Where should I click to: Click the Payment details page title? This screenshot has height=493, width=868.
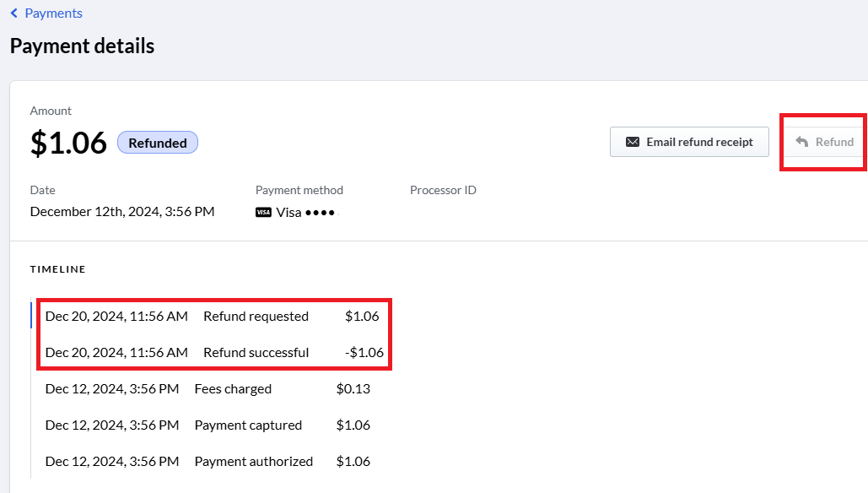[x=82, y=46]
